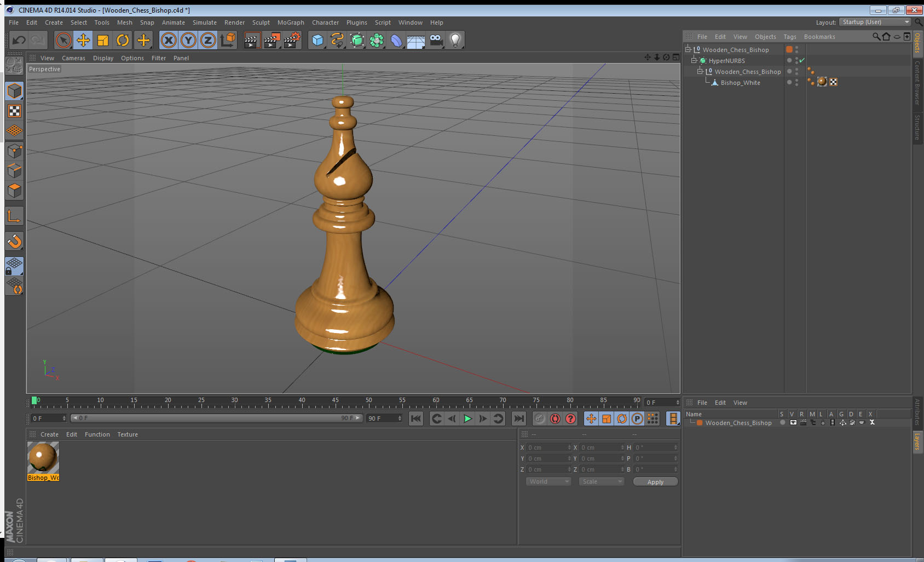Open the Content Browser side tab
924x562 pixels.
pyautogui.click(x=917, y=83)
